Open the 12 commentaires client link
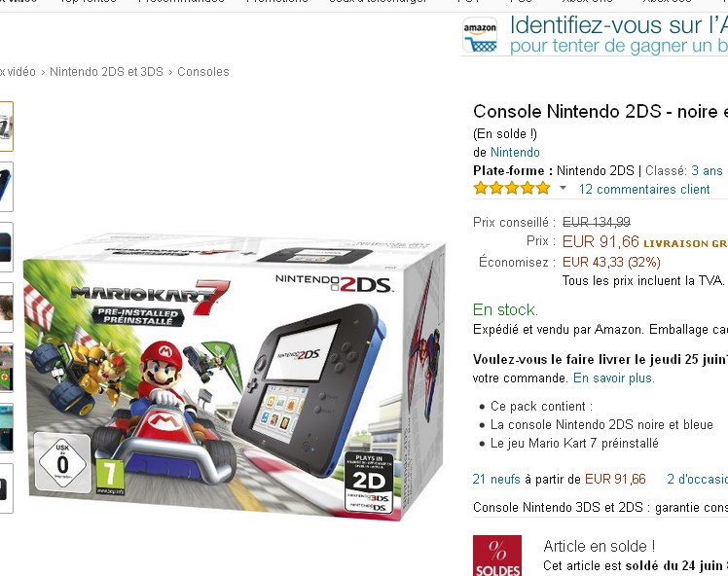 [x=644, y=190]
